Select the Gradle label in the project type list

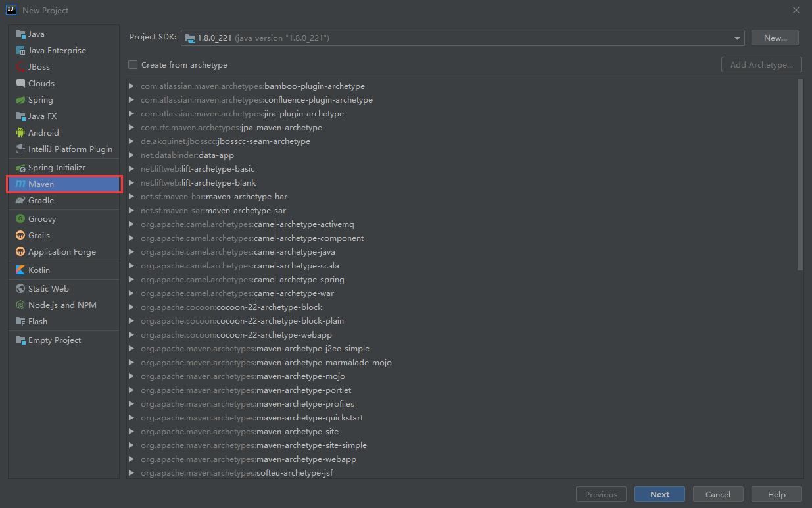point(41,201)
